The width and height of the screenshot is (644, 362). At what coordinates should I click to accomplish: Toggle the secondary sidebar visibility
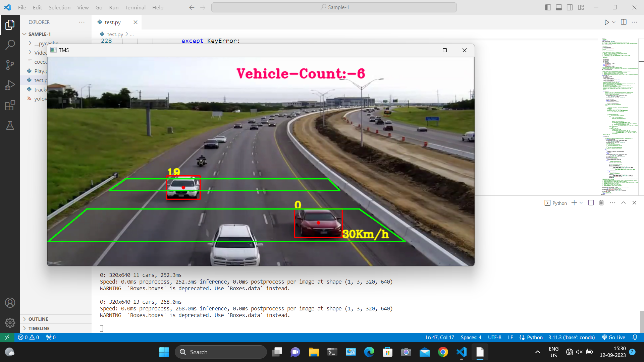coord(570,7)
